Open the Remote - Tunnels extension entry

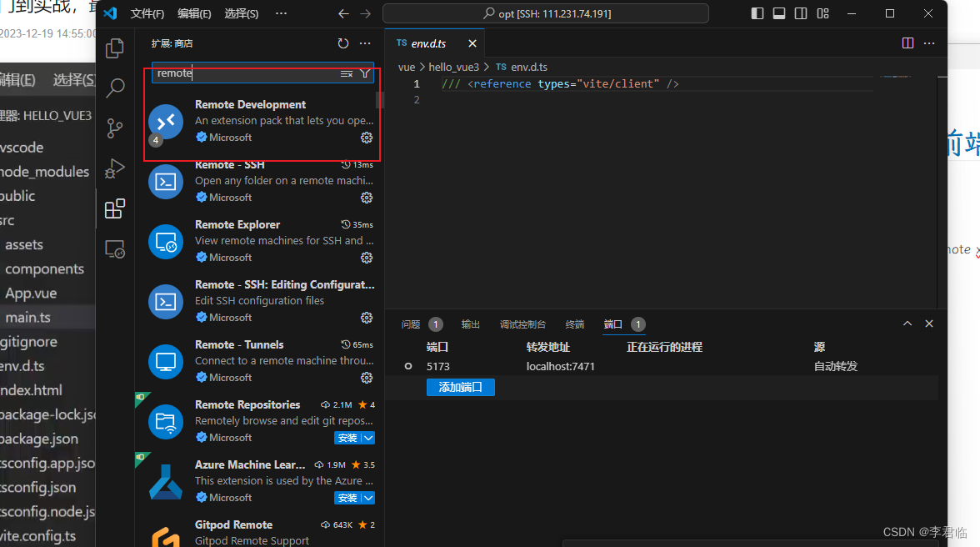(x=261, y=361)
